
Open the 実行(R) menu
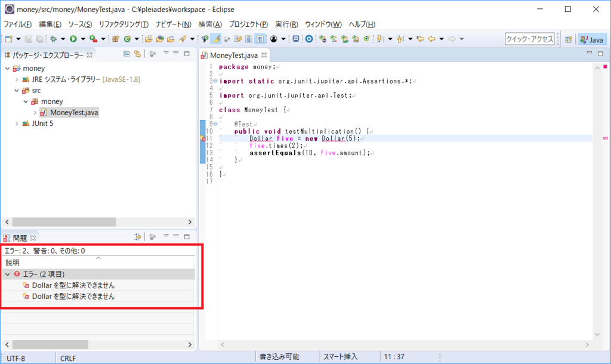(286, 24)
